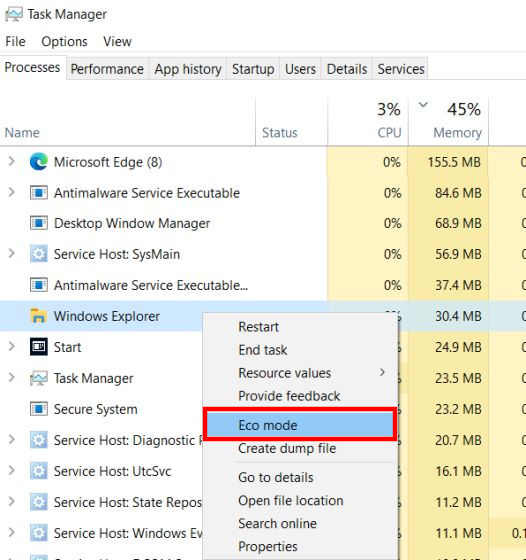Expand the first Antimalware Service Executable row
The width and height of the screenshot is (526, 560).
click(x=12, y=192)
